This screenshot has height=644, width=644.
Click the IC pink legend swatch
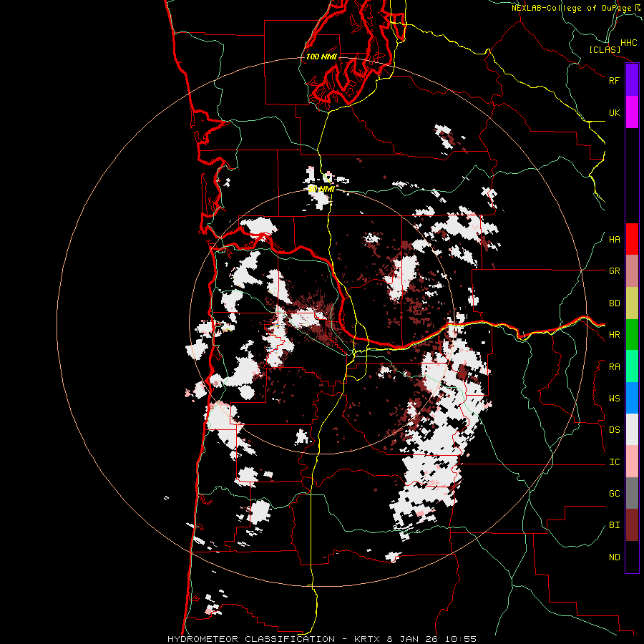(x=632, y=462)
